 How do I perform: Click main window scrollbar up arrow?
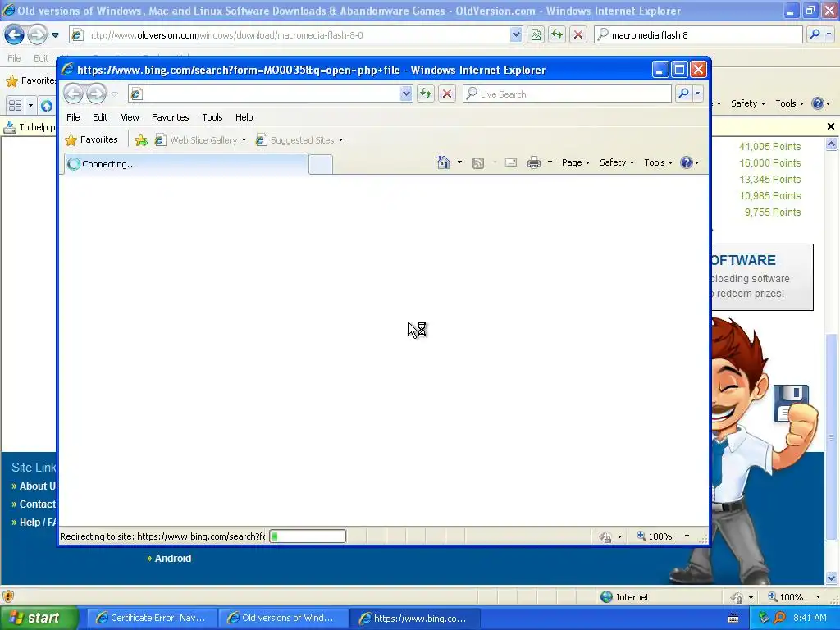[832, 144]
